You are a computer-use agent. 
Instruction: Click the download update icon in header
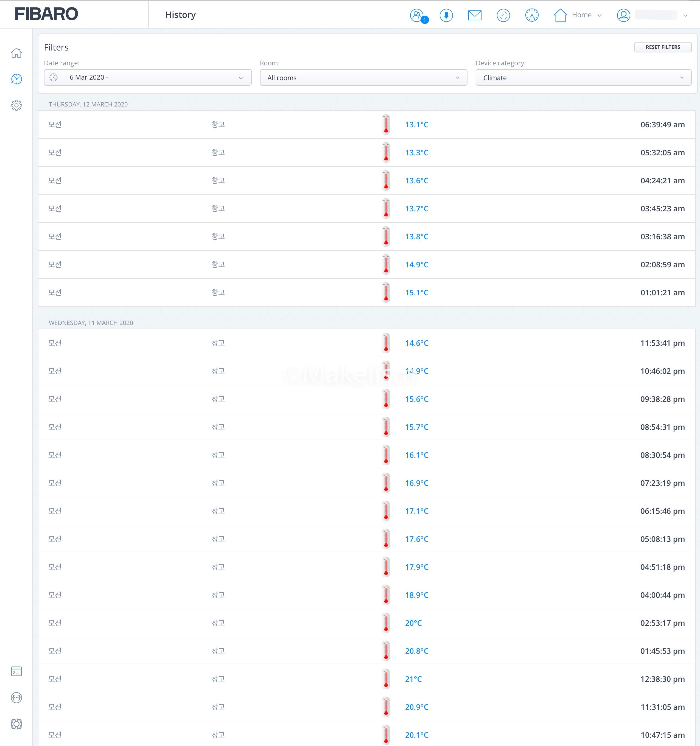point(446,15)
